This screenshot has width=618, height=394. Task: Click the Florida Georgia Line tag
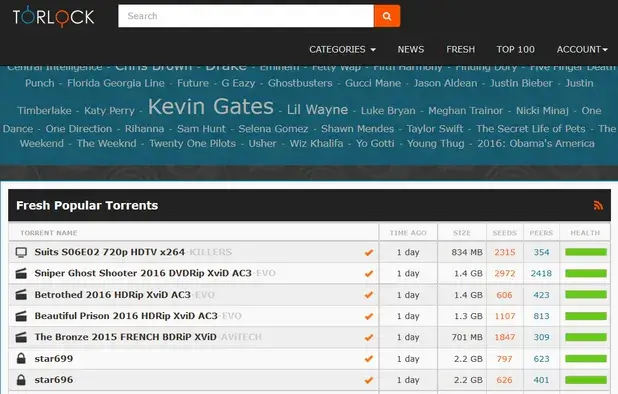115,83
